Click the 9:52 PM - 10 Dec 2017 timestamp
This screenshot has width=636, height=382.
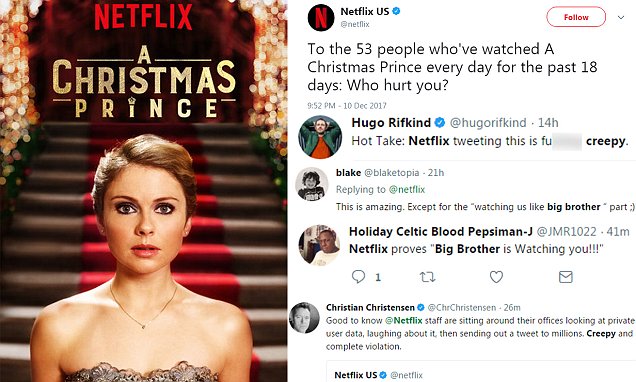(x=347, y=106)
